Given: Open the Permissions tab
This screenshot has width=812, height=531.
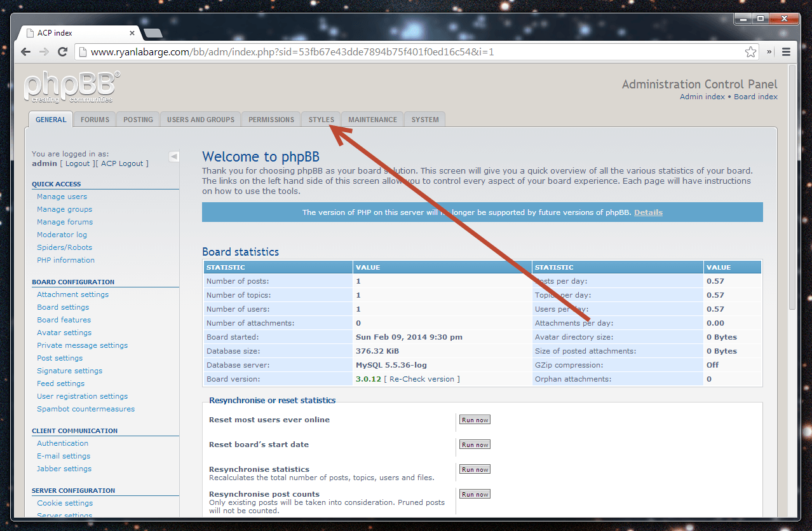Looking at the screenshot, I should [271, 120].
